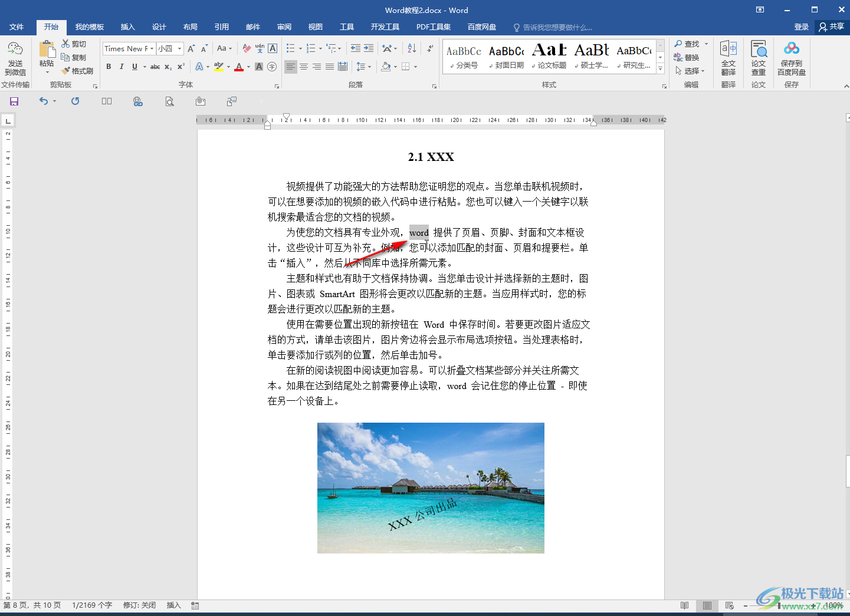The width and height of the screenshot is (850, 616).
Task: Open print preview from quick access toolbar
Action: pyautogui.click(x=170, y=101)
